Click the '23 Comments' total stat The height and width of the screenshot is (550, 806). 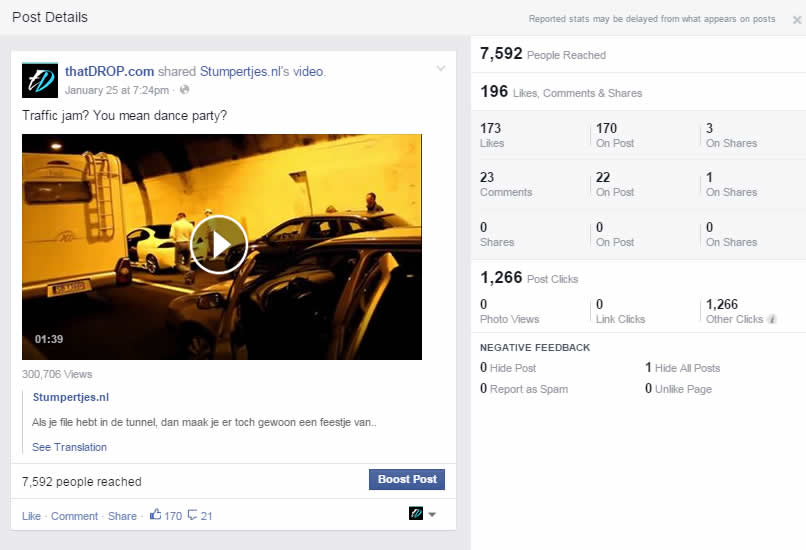[x=506, y=185]
